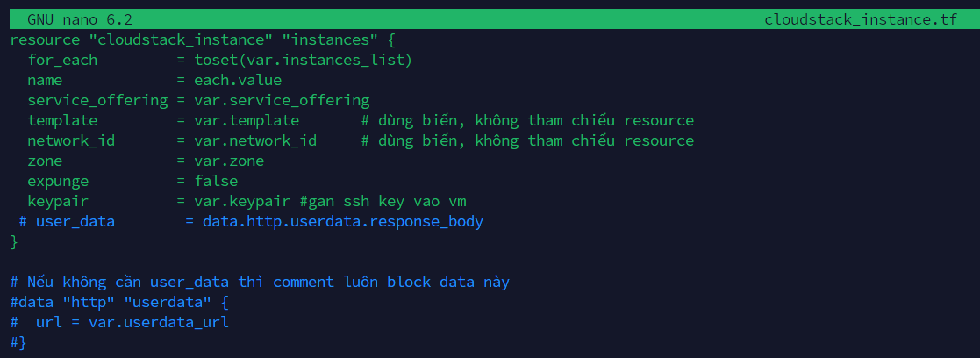Click the closing brace of the resource block

pos(14,241)
